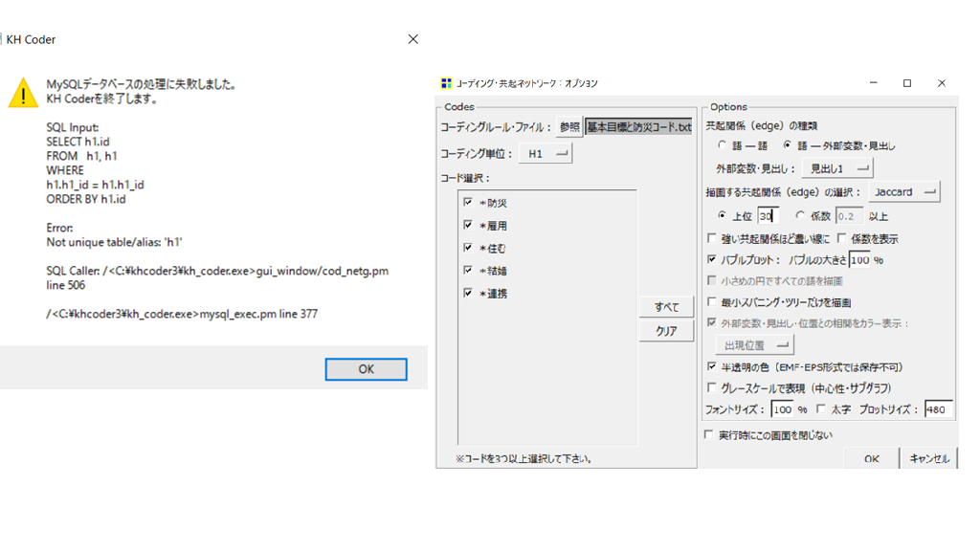The width and height of the screenshot is (980, 551).
Task: Minimize the coding network options window
Action: 874,83
